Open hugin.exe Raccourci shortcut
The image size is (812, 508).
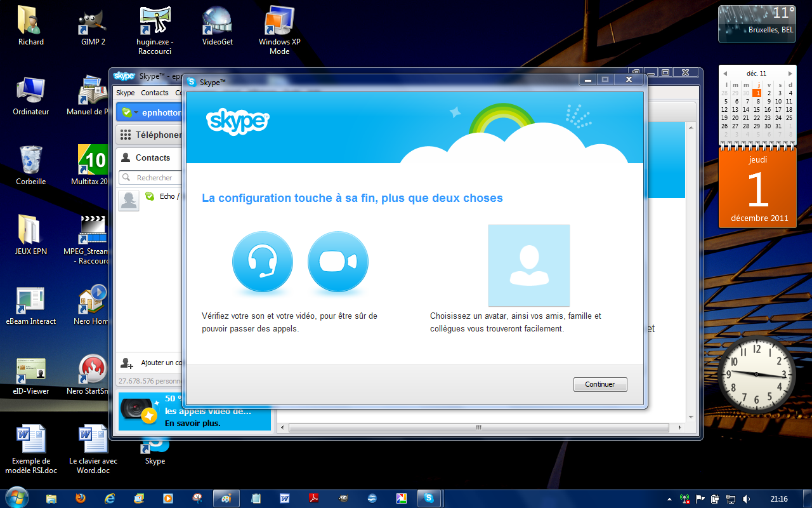[155, 30]
